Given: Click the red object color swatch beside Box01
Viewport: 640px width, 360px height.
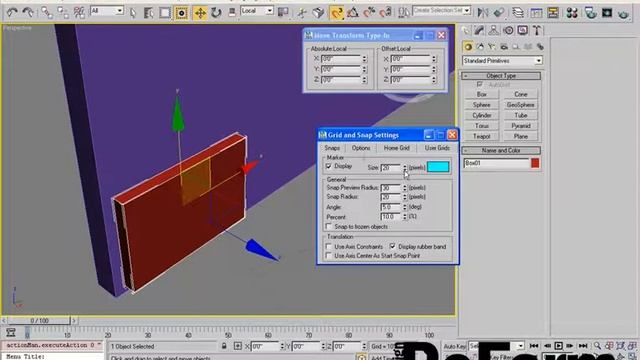Looking at the screenshot, I should click(x=535, y=163).
